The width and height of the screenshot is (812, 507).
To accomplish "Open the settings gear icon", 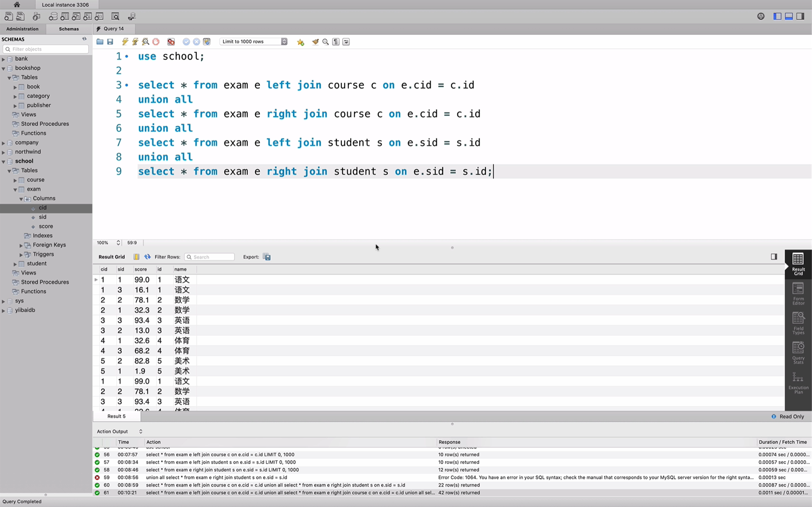I will pyautogui.click(x=761, y=16).
